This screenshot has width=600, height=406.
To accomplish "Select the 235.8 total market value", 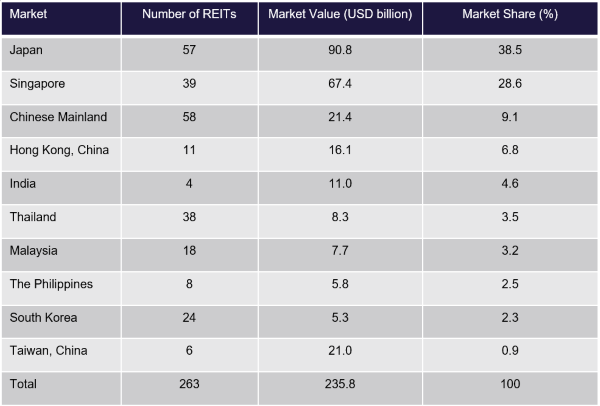I will (340, 383).
